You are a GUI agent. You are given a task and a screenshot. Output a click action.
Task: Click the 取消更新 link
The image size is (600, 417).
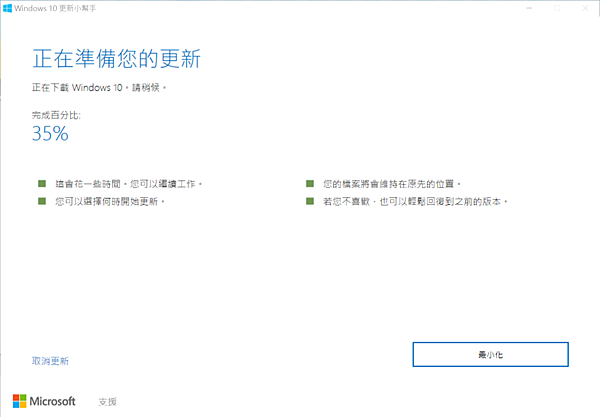[50, 361]
